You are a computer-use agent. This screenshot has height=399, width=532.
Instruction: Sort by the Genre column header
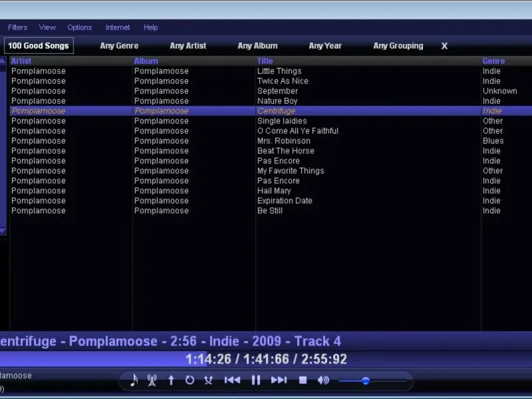tap(493, 61)
